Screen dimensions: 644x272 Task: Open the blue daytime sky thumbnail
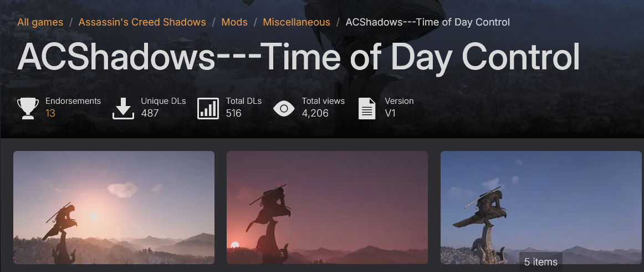coord(541,208)
